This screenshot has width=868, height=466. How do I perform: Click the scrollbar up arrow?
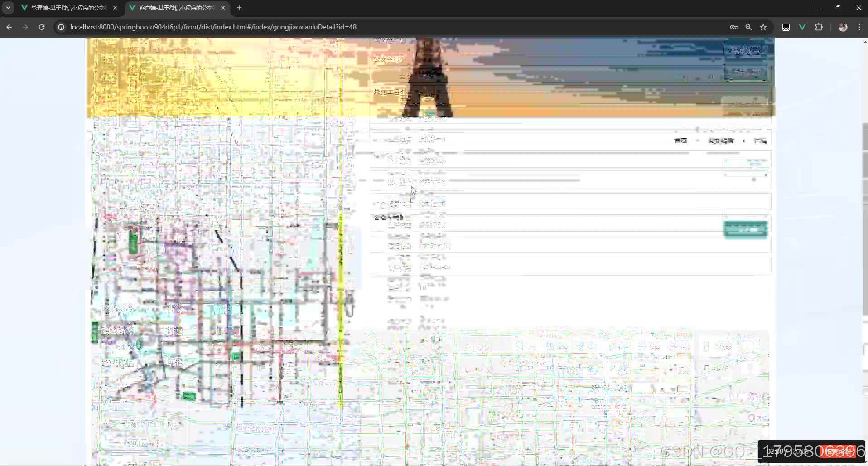tap(865, 42)
